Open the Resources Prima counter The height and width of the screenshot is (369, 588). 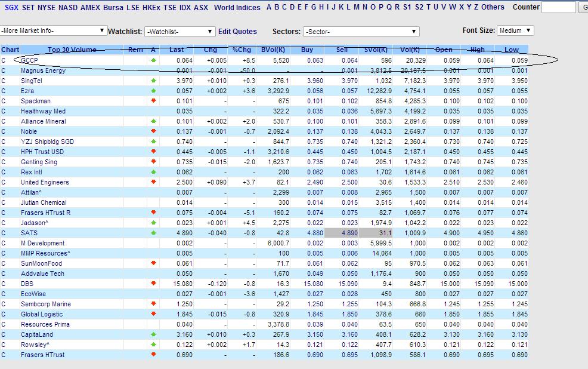[45, 324]
